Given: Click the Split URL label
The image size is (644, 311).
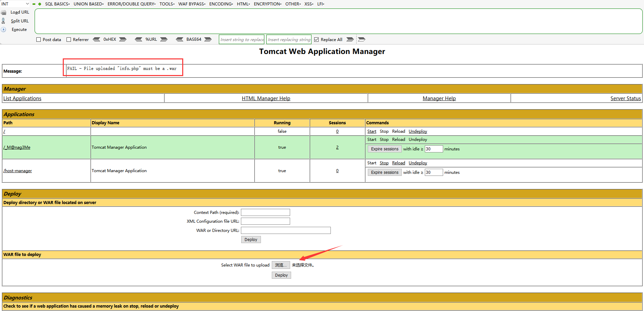Looking at the screenshot, I should pyautogui.click(x=20, y=21).
